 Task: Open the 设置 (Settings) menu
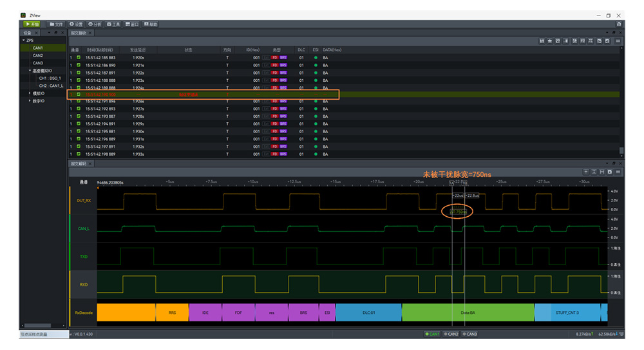76,24
